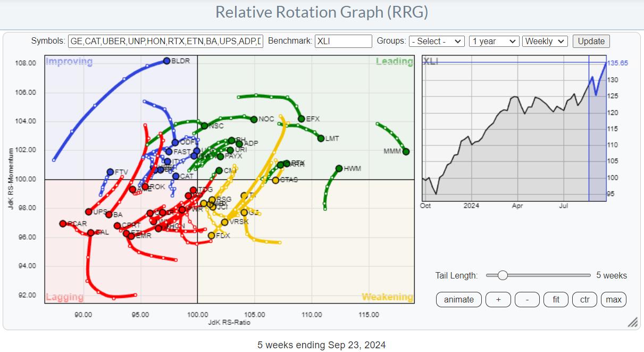Click the Benchmark XLI input field
644x352 pixels.
point(344,42)
